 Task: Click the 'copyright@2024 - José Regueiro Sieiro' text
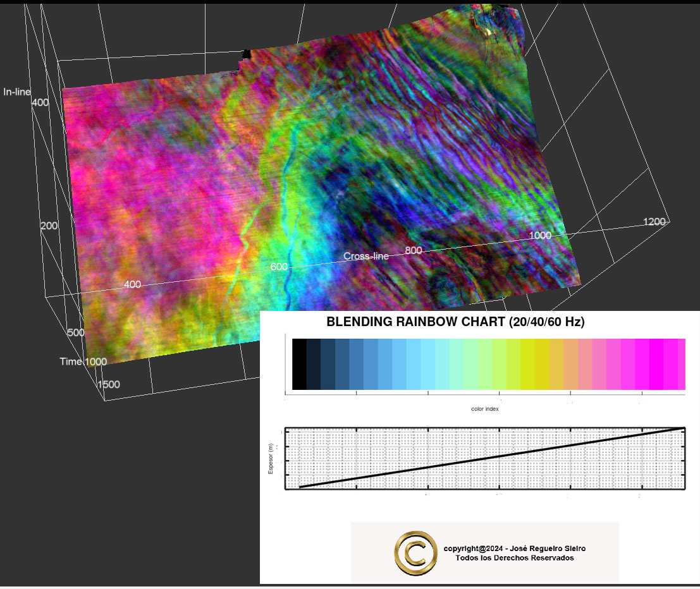(514, 549)
